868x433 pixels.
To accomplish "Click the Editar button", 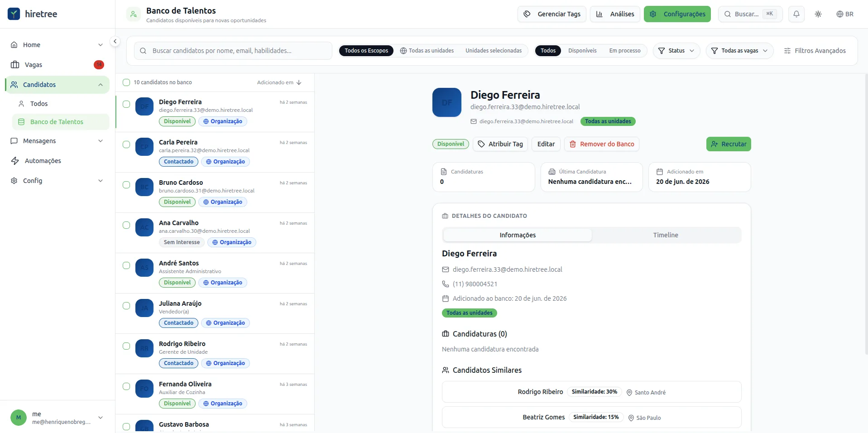I will 546,144.
